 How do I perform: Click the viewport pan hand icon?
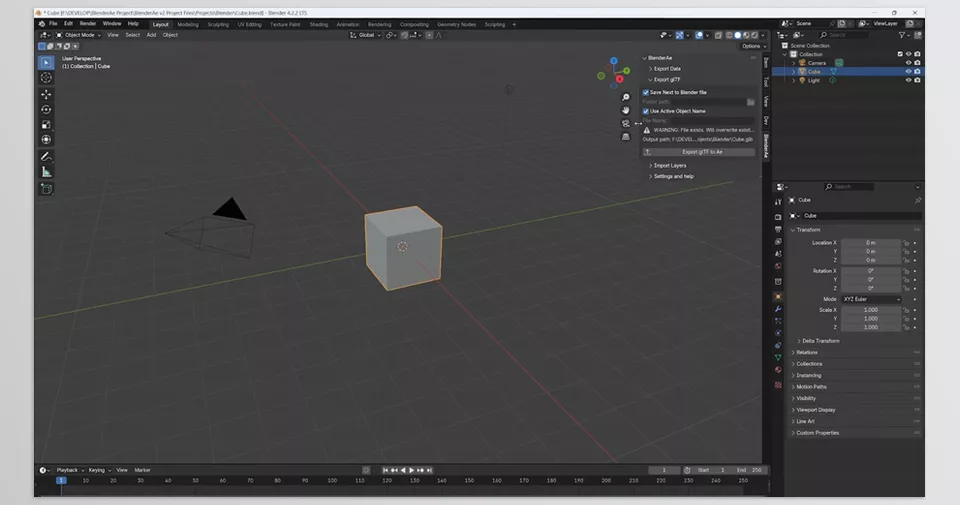[625, 110]
